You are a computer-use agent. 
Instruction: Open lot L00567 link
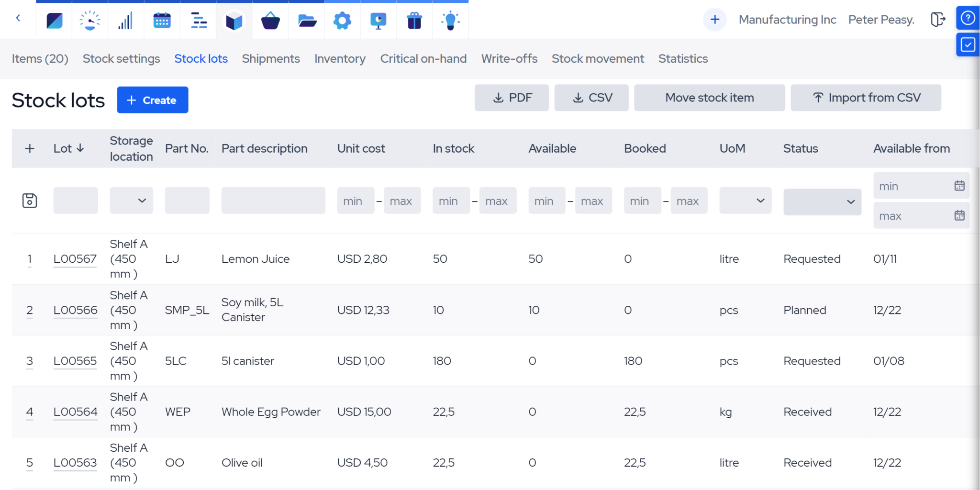pyautogui.click(x=75, y=258)
